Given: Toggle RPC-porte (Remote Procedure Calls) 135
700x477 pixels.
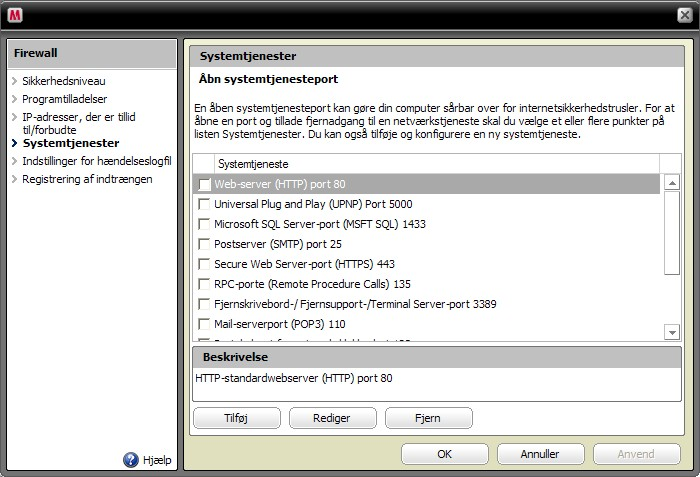Looking at the screenshot, I should point(204,284).
